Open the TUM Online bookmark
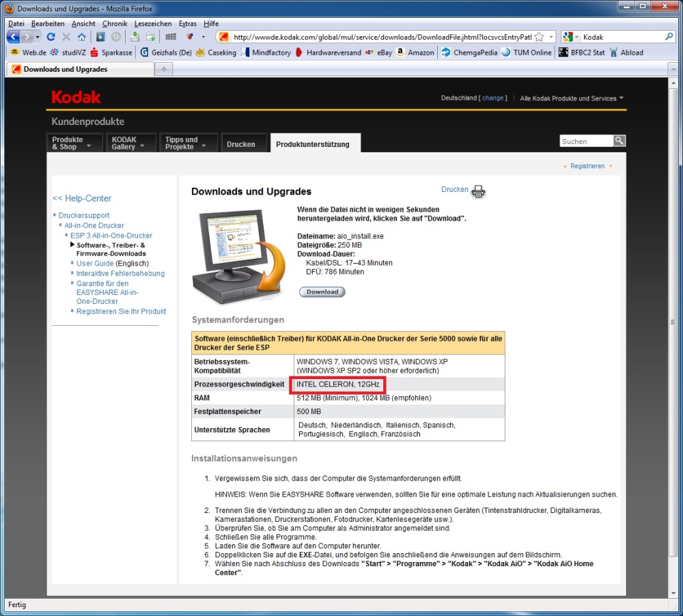The image size is (683, 616). pos(526,53)
